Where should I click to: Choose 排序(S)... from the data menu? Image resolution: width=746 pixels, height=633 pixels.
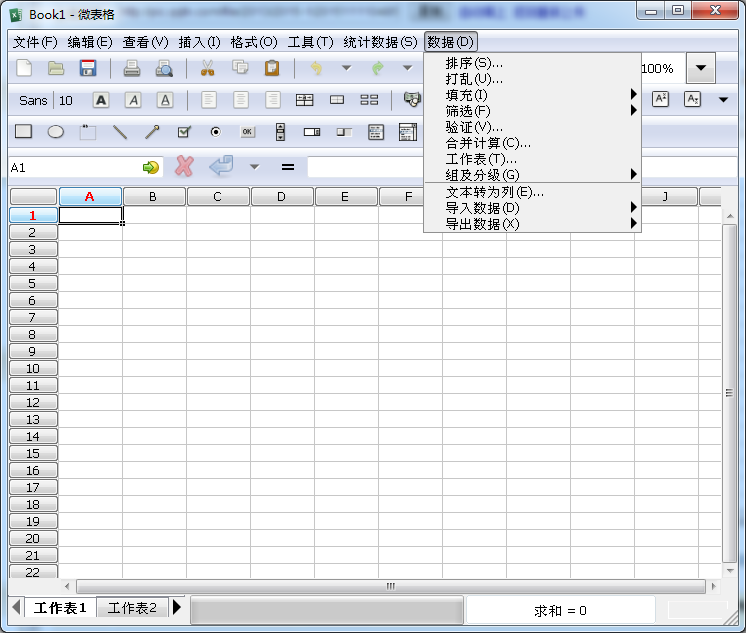(x=474, y=63)
